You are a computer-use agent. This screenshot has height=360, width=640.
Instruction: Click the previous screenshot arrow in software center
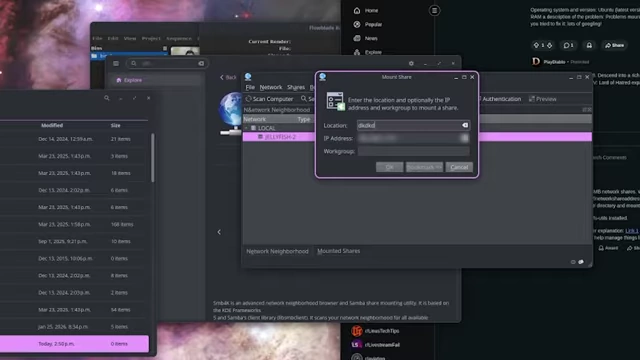coord(219,232)
